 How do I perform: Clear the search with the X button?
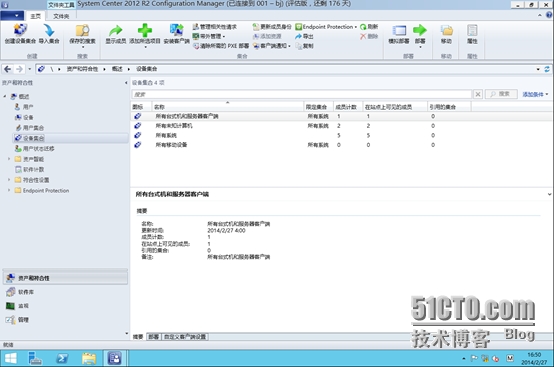coord(478,94)
